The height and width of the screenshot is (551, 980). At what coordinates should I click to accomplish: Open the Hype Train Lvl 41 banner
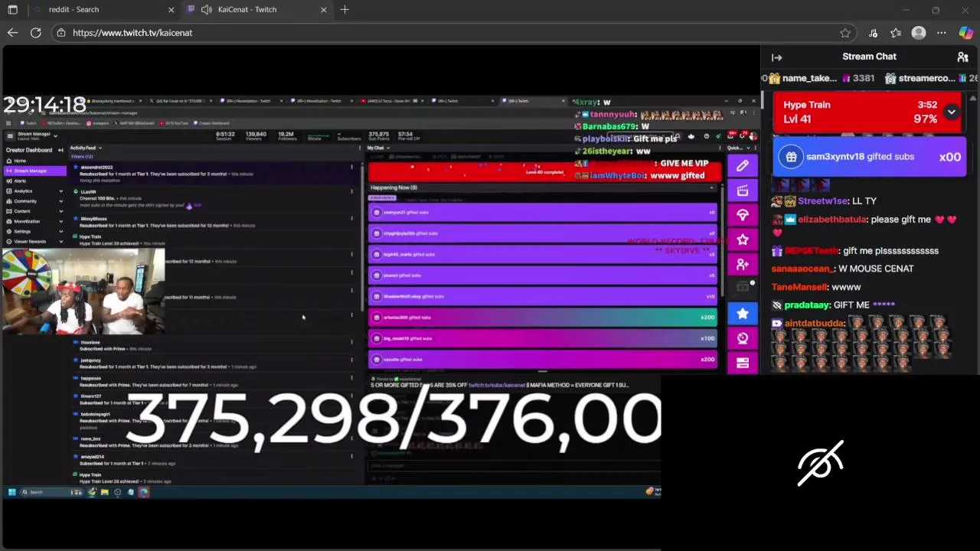[867, 112]
